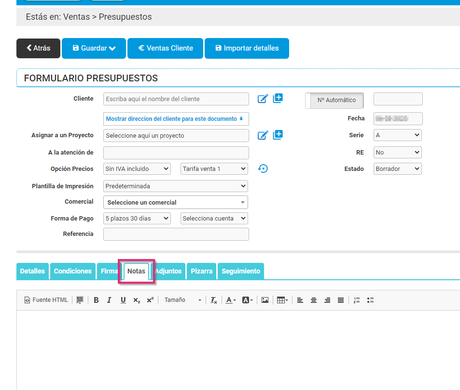Click the edit project pencil icon
460x390 pixels.
[262, 135]
